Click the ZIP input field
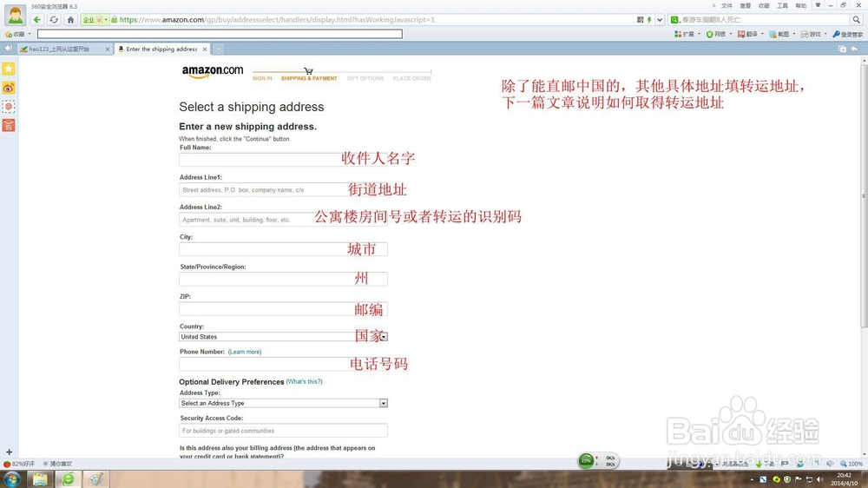868x488 pixels. (284, 309)
